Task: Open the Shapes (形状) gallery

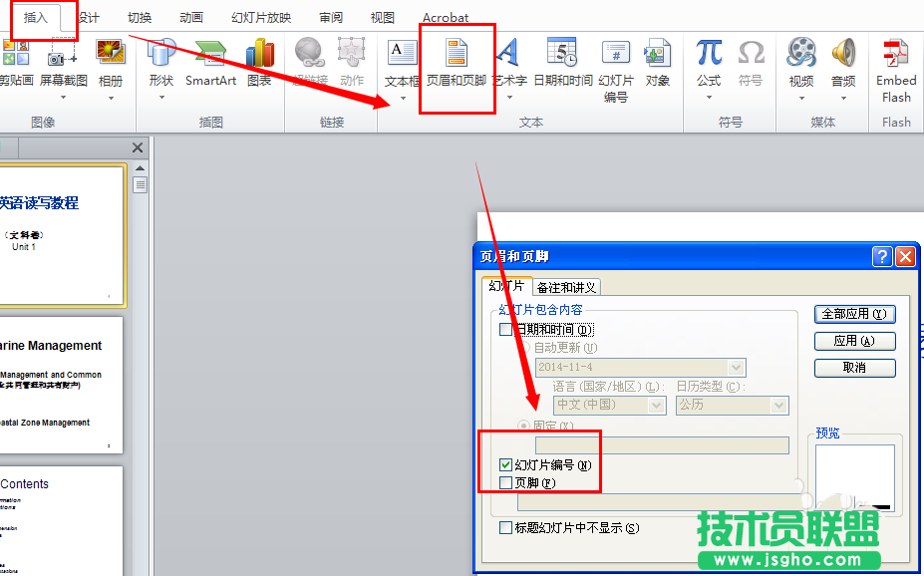Action: click(x=161, y=52)
